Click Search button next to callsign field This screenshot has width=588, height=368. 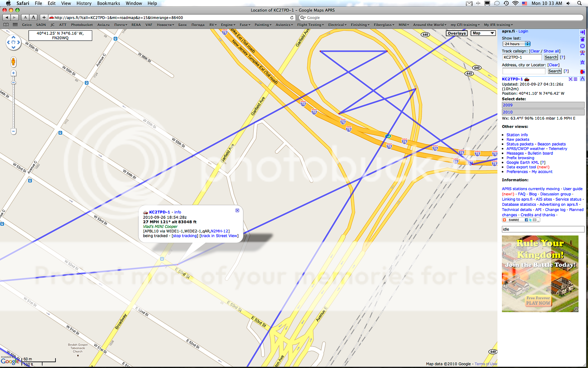551,57
